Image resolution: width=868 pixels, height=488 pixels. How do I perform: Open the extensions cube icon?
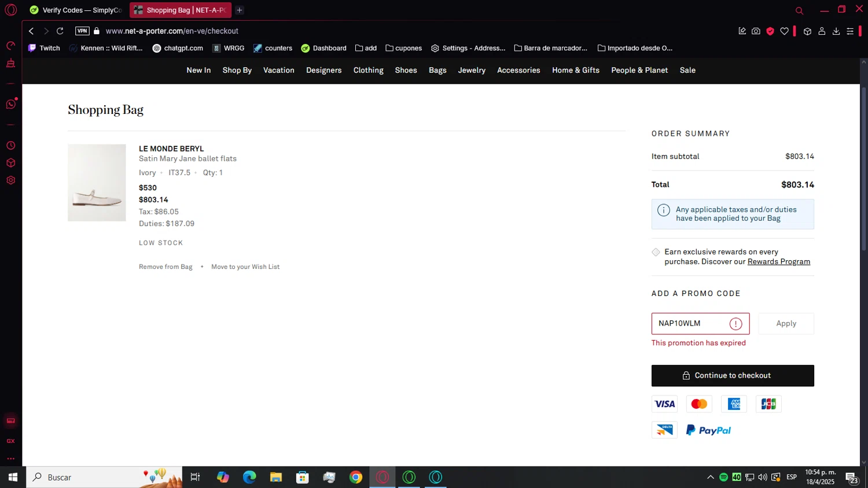[x=807, y=31]
